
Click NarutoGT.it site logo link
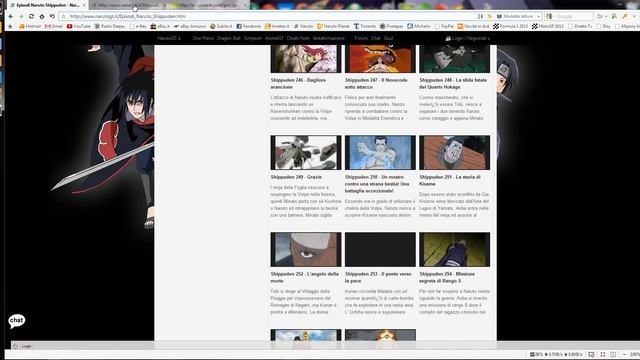click(x=169, y=38)
